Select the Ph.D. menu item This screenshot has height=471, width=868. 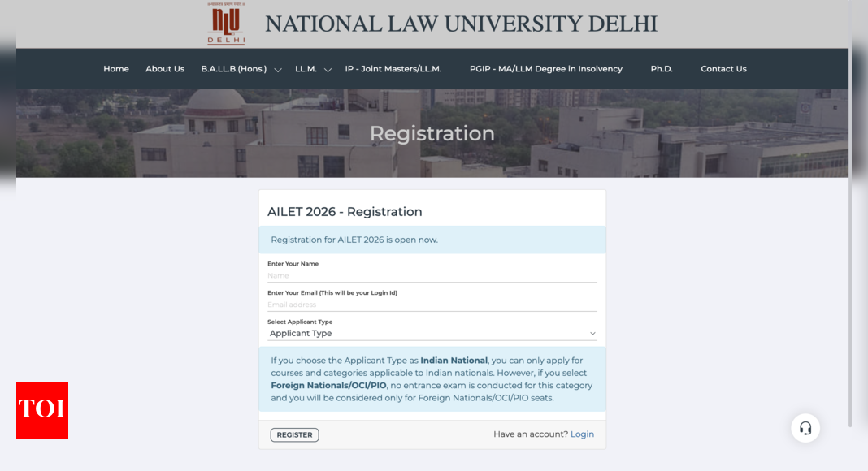tap(662, 69)
